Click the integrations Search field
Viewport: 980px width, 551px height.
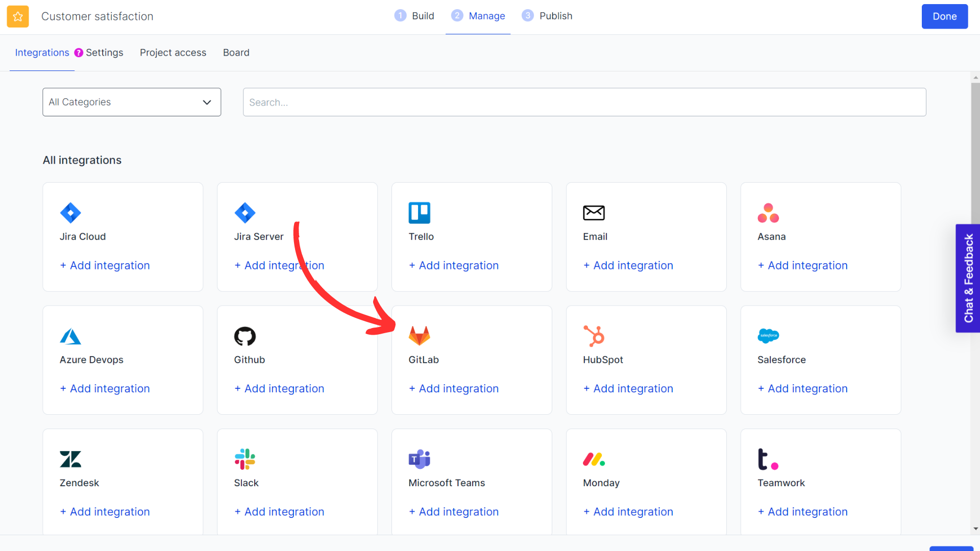[x=584, y=102]
